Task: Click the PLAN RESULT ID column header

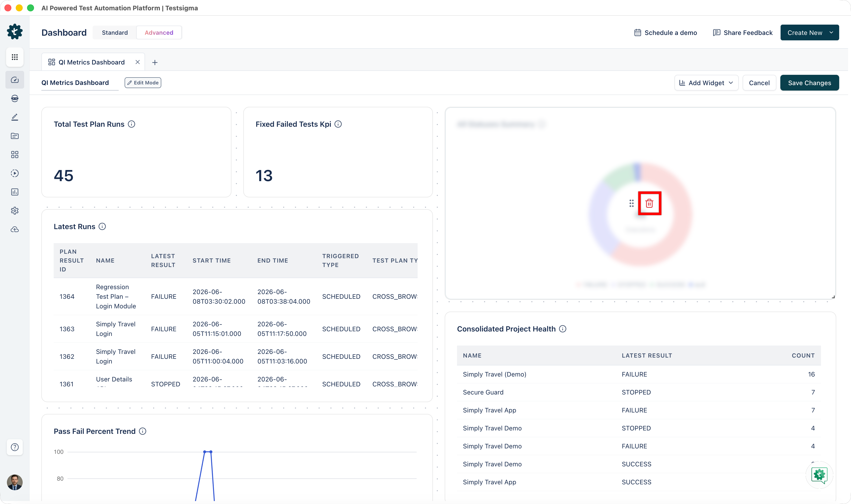Action: tap(72, 261)
